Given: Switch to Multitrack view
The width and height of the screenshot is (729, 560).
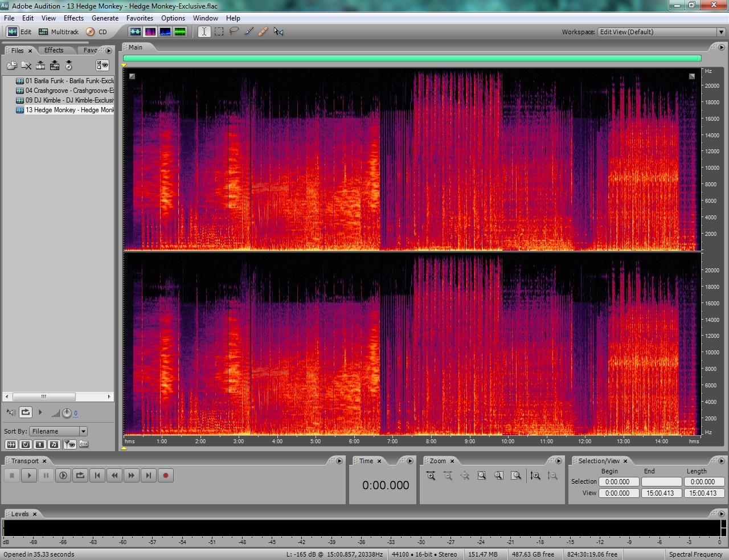Looking at the screenshot, I should pos(59,32).
